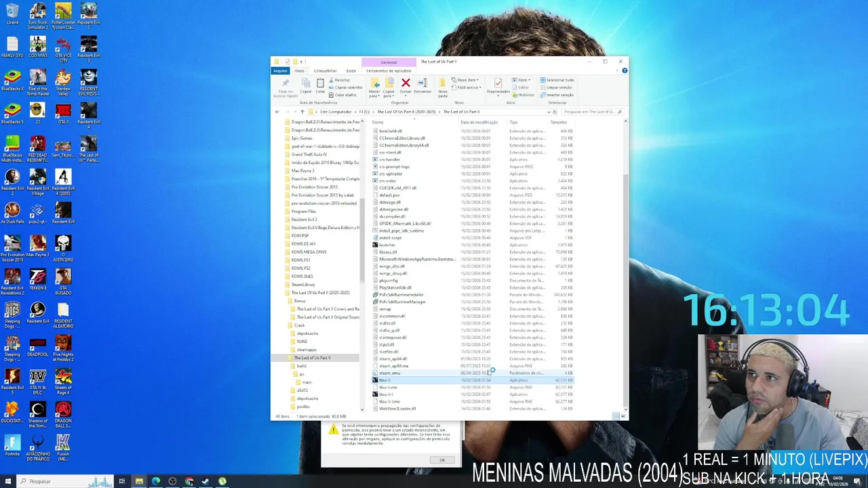The height and width of the screenshot is (488, 868).
Task: Click the Colar clipboard icon
Action: point(320,83)
